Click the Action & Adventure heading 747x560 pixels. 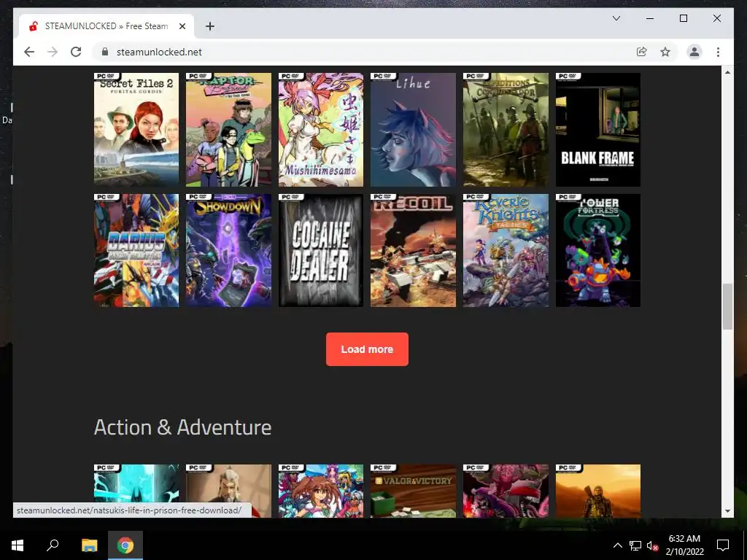click(x=182, y=427)
